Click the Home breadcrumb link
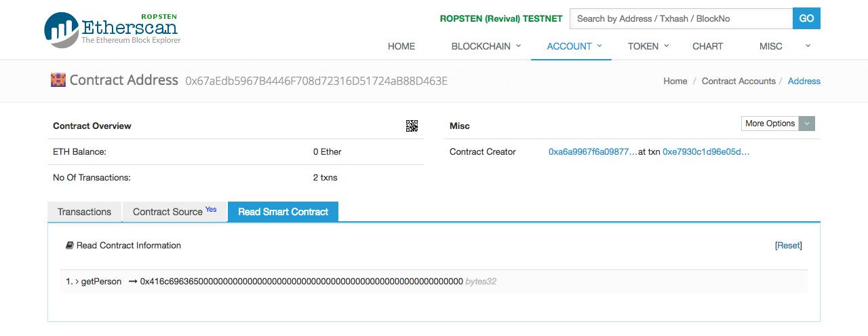The image size is (868, 336). pyautogui.click(x=675, y=81)
